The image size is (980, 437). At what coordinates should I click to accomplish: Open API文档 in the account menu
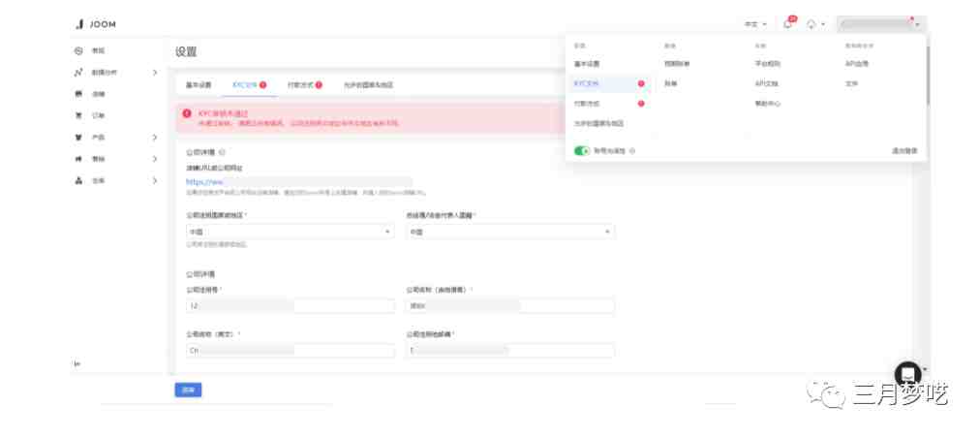coord(766,83)
